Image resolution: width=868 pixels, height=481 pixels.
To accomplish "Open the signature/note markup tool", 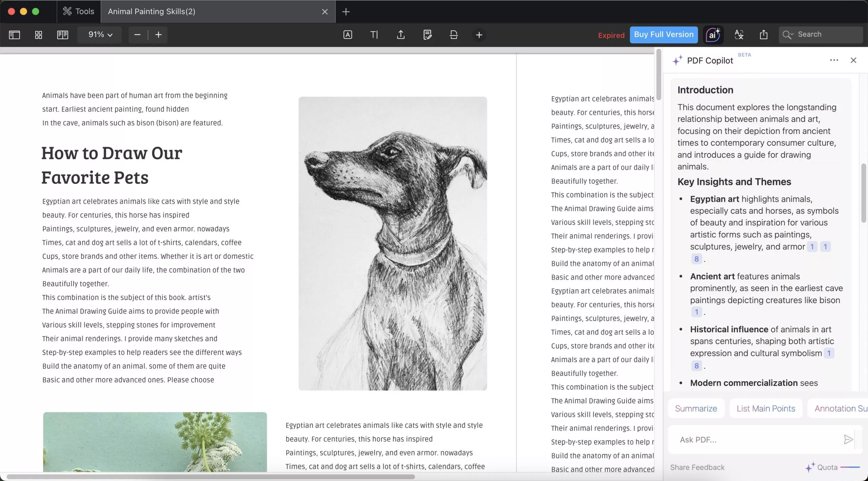I will coord(427,35).
